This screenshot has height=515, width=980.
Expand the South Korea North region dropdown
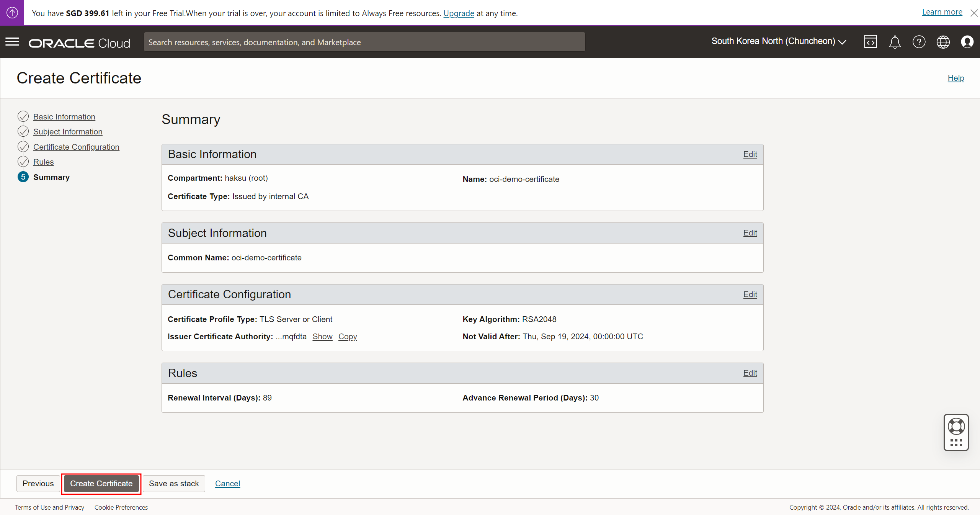tap(778, 41)
